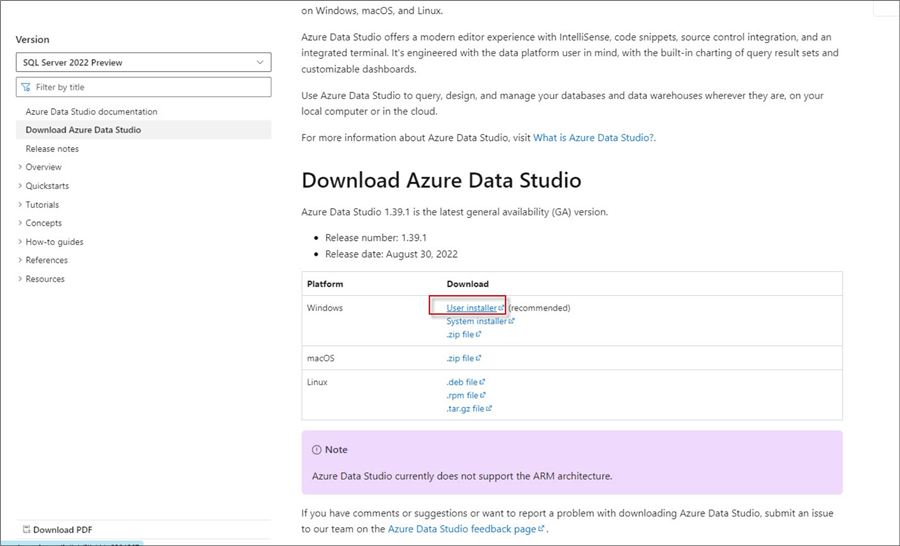The image size is (900, 546).
Task: Open the Azure Data Studio feedback page link
Action: pyautogui.click(x=462, y=529)
